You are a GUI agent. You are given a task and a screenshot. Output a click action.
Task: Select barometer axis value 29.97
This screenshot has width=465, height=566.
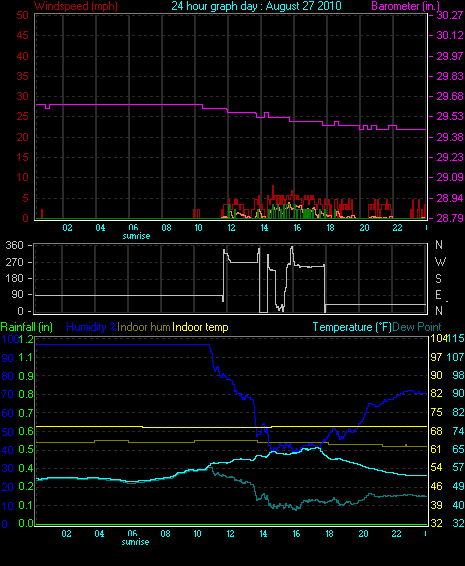[x=450, y=56]
